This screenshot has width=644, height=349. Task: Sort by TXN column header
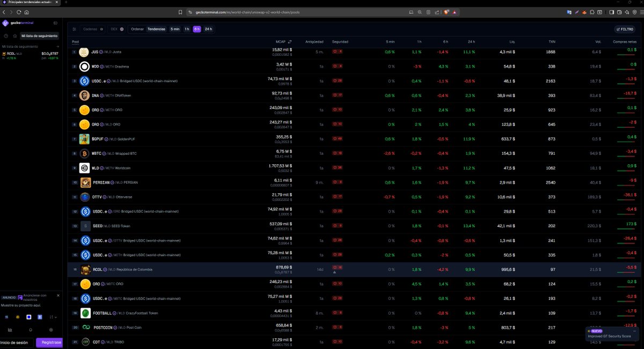pos(552,41)
